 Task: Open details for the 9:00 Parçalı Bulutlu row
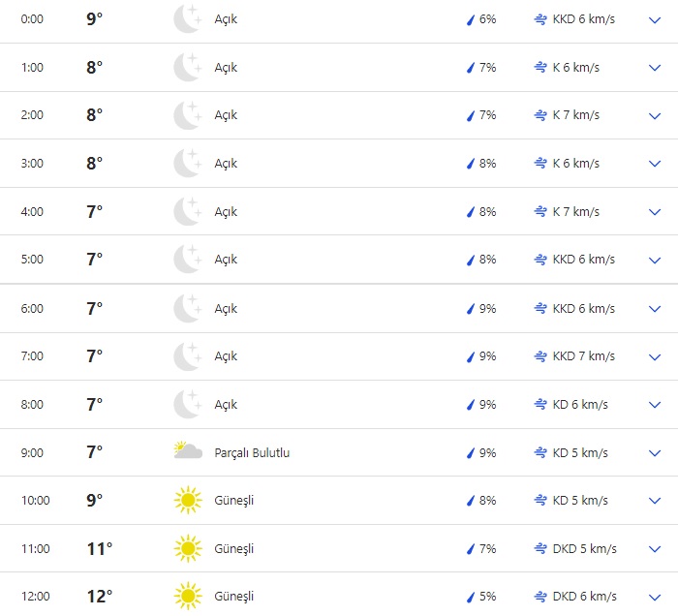pos(654,453)
